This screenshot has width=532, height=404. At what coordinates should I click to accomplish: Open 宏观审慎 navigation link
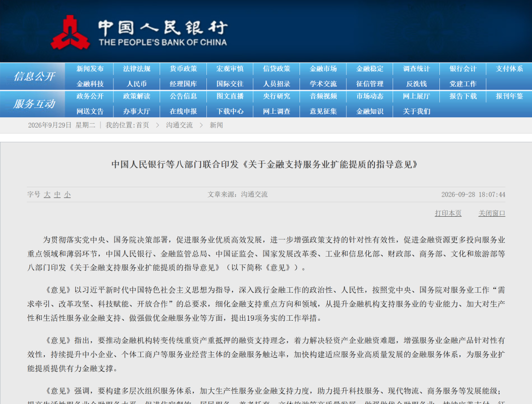coord(230,69)
